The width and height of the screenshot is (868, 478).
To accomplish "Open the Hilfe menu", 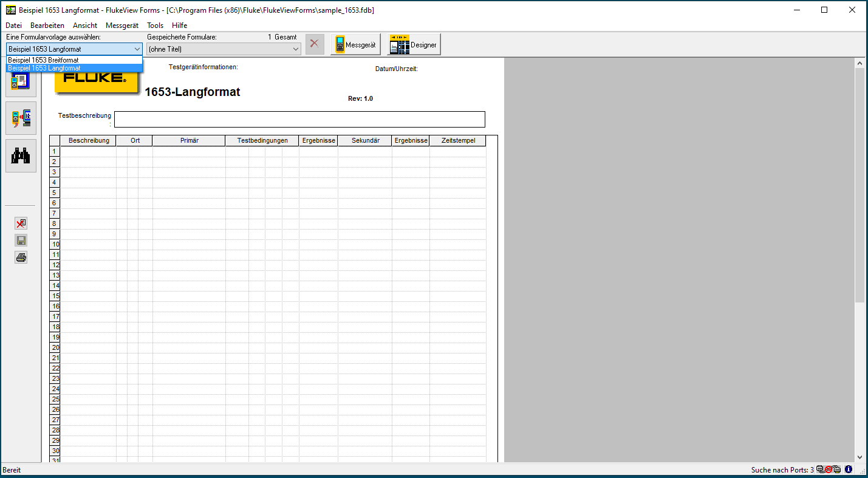I will pos(180,26).
